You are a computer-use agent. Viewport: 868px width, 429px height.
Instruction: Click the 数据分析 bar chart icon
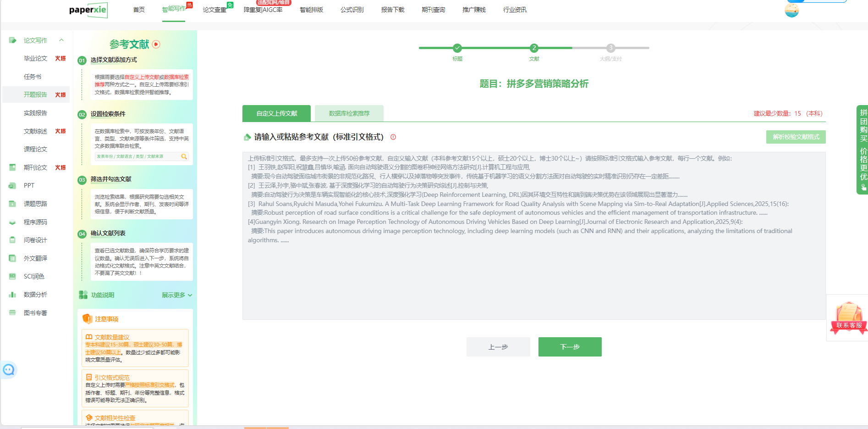pos(12,295)
